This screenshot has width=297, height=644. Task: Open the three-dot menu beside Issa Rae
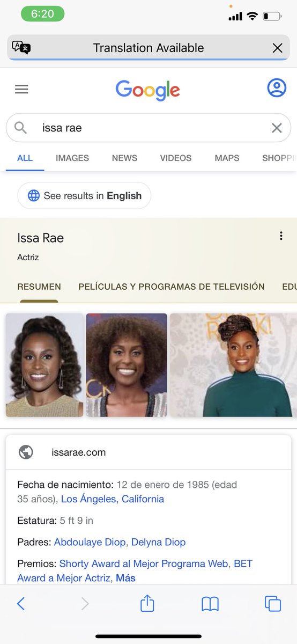[x=280, y=236]
